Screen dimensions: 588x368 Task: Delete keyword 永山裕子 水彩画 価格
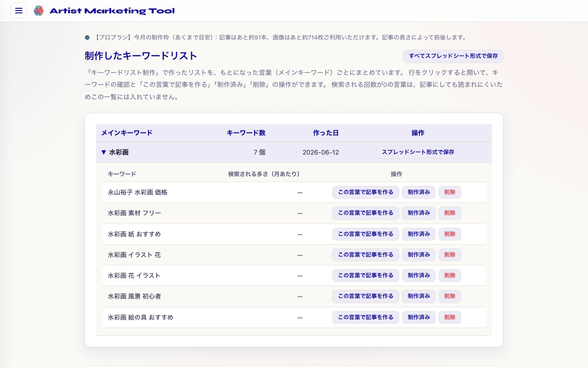pos(450,192)
